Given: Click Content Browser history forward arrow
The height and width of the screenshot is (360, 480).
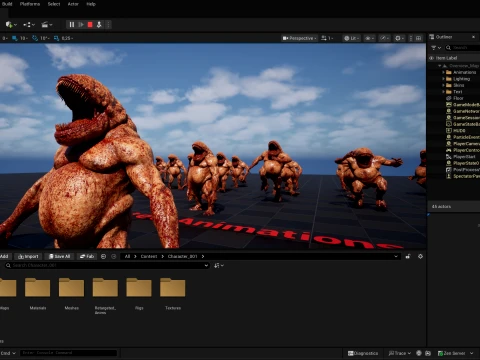Looking at the screenshot, I should click(x=114, y=256).
